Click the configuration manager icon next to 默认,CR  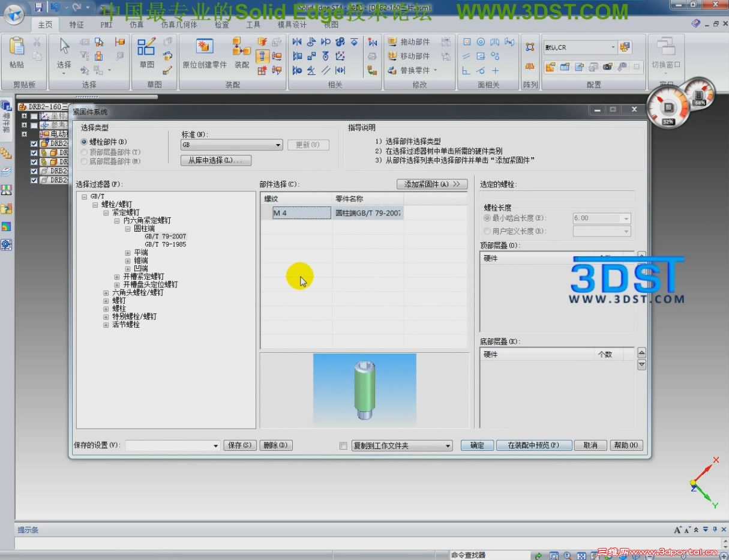625,47
